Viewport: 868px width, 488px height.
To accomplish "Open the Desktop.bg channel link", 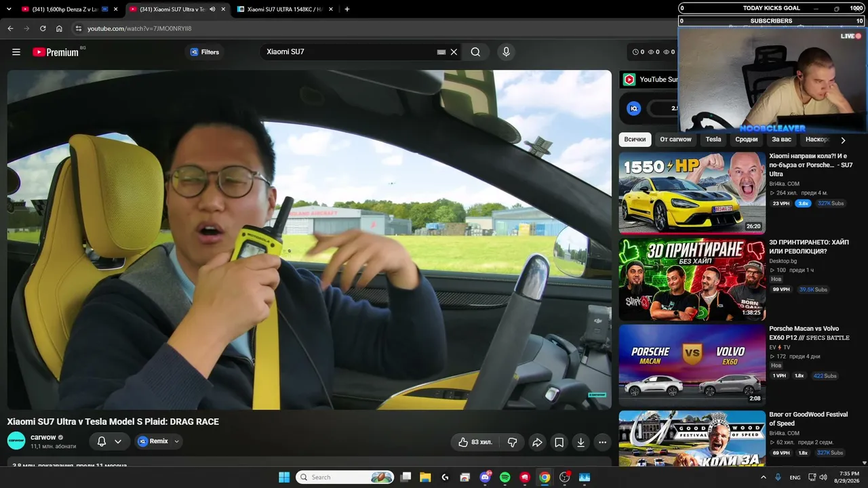I will 784,261.
